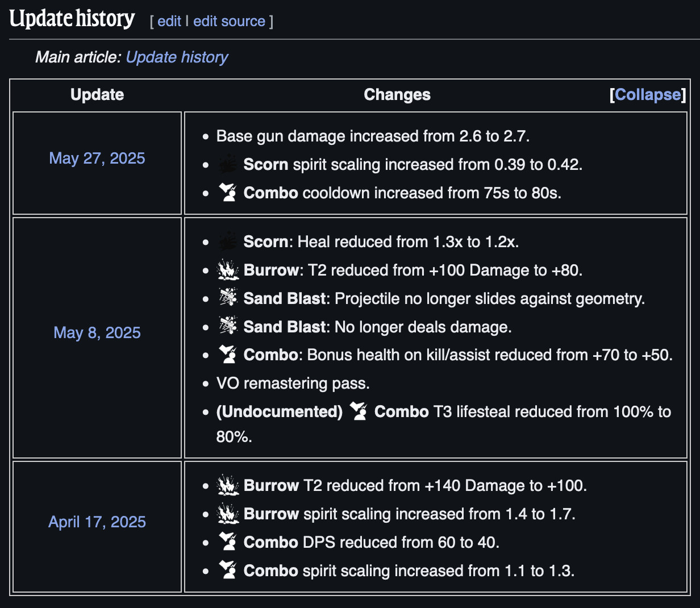The image size is (700, 608).
Task: Go to the main Update history article
Action: pyautogui.click(x=177, y=57)
